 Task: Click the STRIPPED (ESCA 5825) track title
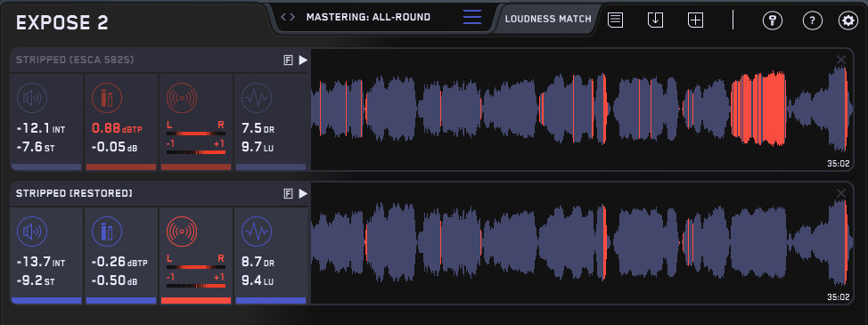pyautogui.click(x=75, y=61)
